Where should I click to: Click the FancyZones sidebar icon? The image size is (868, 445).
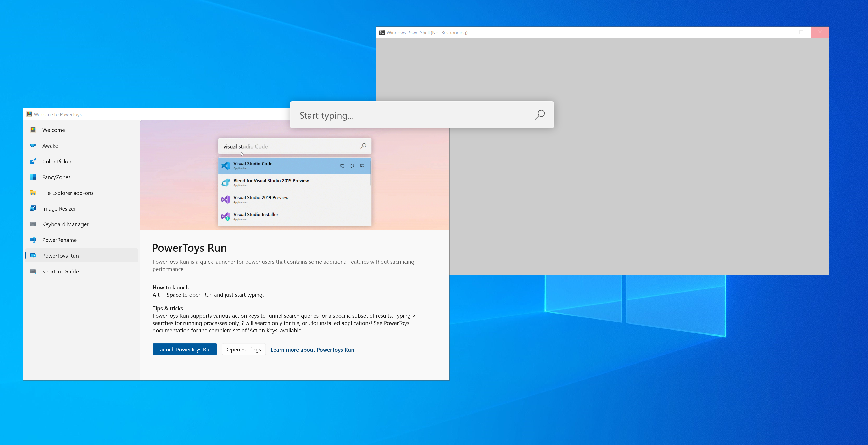point(33,177)
